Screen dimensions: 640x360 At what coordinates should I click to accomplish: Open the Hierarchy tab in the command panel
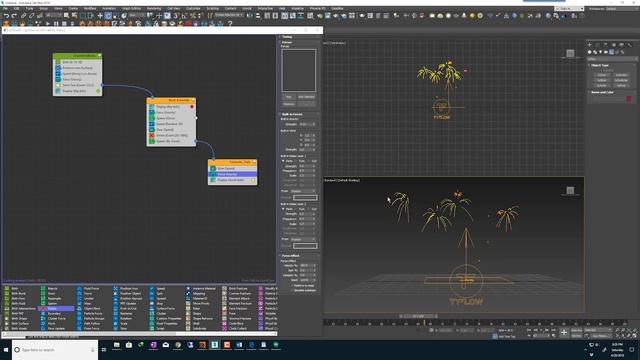pyautogui.click(x=605, y=44)
